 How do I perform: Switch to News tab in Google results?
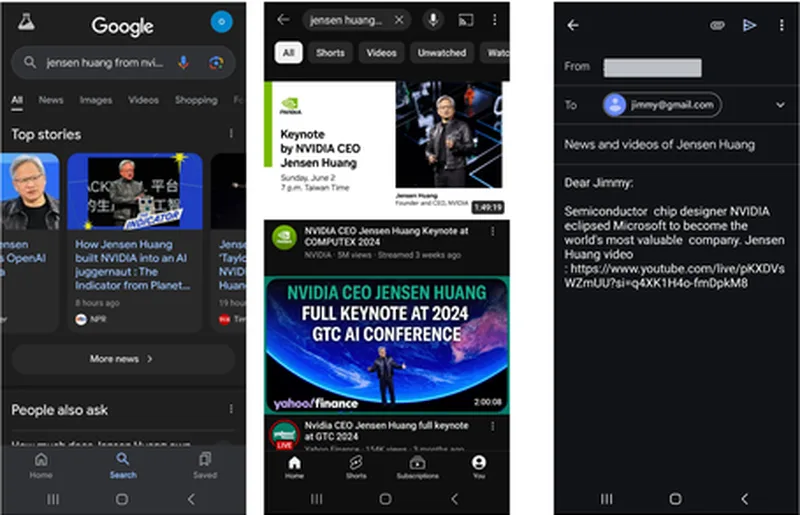[51, 100]
